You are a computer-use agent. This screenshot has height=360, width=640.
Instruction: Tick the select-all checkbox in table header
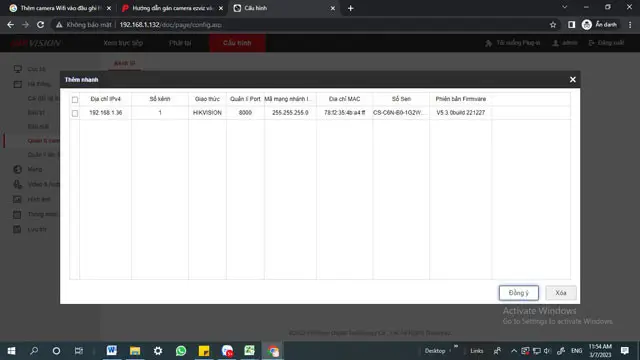(x=75, y=100)
